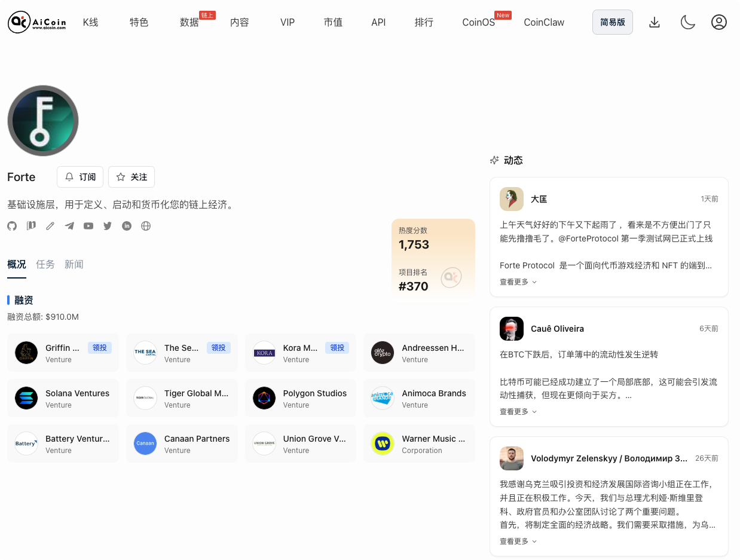Click the Canaan Partners logo
The height and width of the screenshot is (560, 740).
(145, 443)
